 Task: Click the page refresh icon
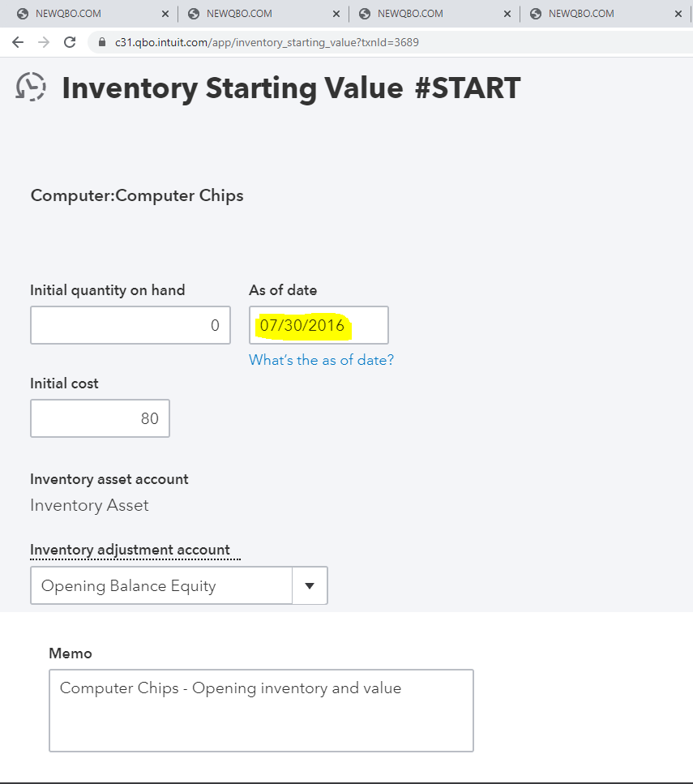coord(69,41)
